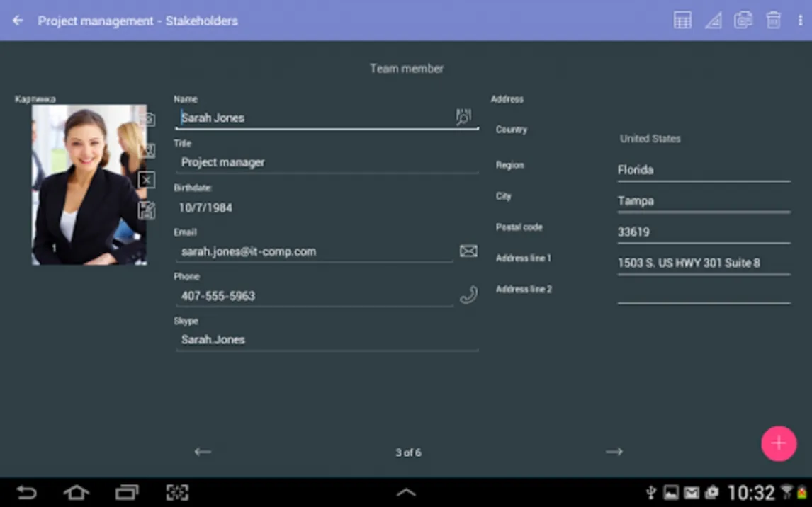Screen dimensions: 812x507
Task: Call the number with the phone icon
Action: pos(468,295)
